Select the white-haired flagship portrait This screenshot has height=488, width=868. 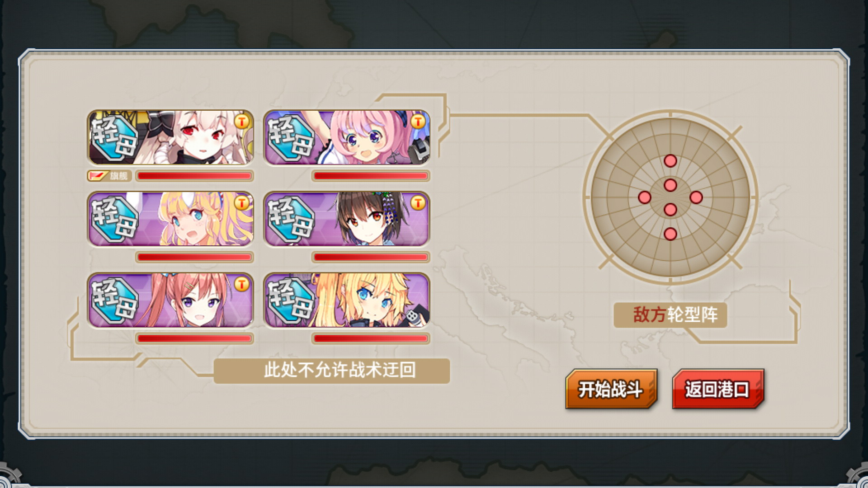click(x=170, y=137)
